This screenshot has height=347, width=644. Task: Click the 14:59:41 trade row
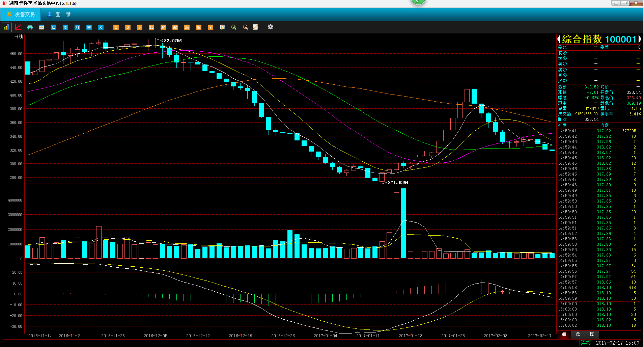(599, 131)
